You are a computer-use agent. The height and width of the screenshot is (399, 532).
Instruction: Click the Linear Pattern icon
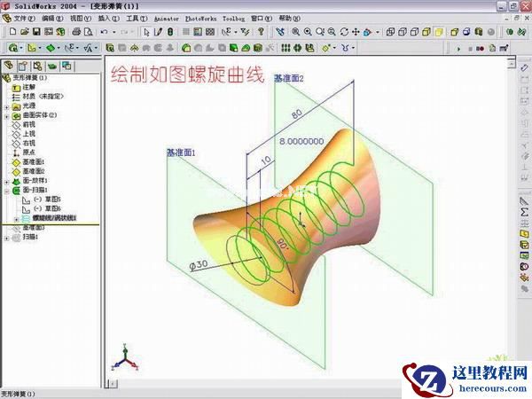coord(286,48)
